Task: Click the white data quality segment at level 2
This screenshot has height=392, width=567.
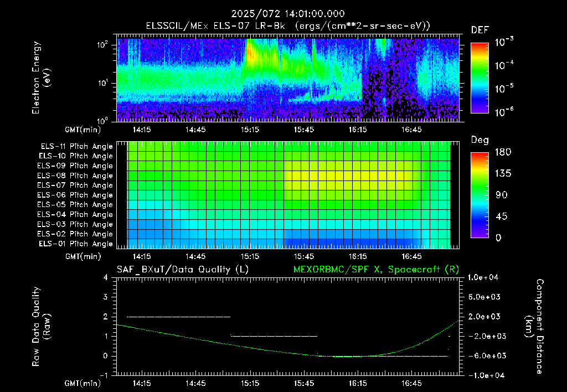Action: [x=179, y=317]
